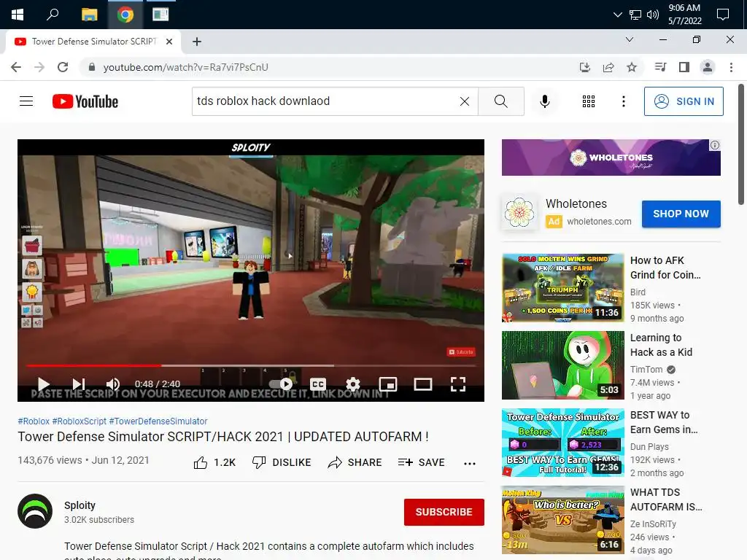Image resolution: width=747 pixels, height=560 pixels.
Task: Open Wholetones banner ad image
Action: coord(611,157)
